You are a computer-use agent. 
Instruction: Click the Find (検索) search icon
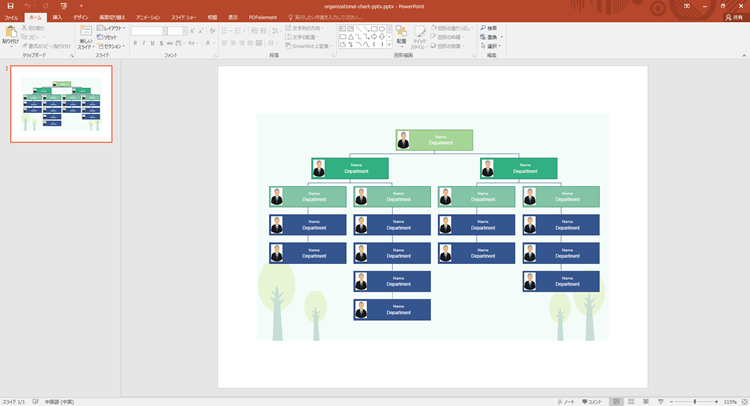[x=482, y=28]
